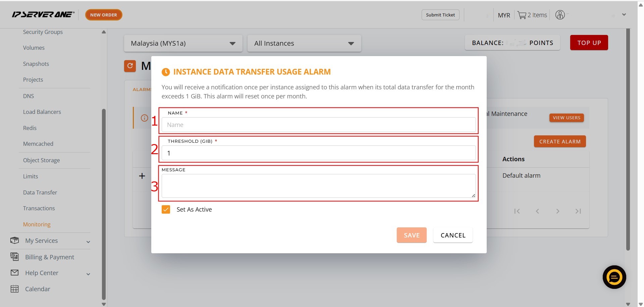Open the Malaysia (MYS1a) region dropdown
Image resolution: width=644 pixels, height=307 pixels.
pos(183,43)
